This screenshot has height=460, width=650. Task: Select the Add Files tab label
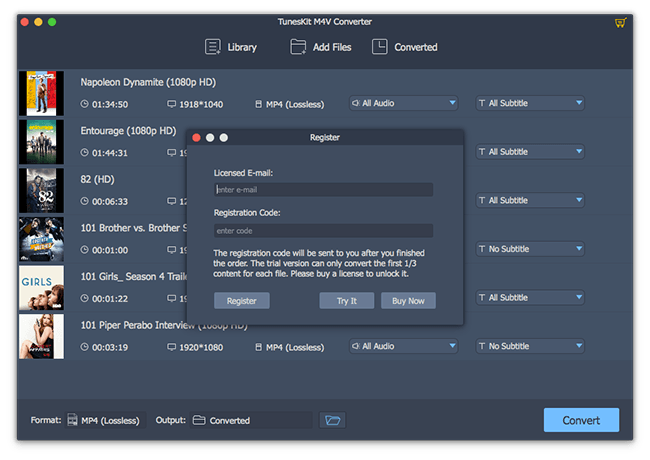tap(332, 47)
